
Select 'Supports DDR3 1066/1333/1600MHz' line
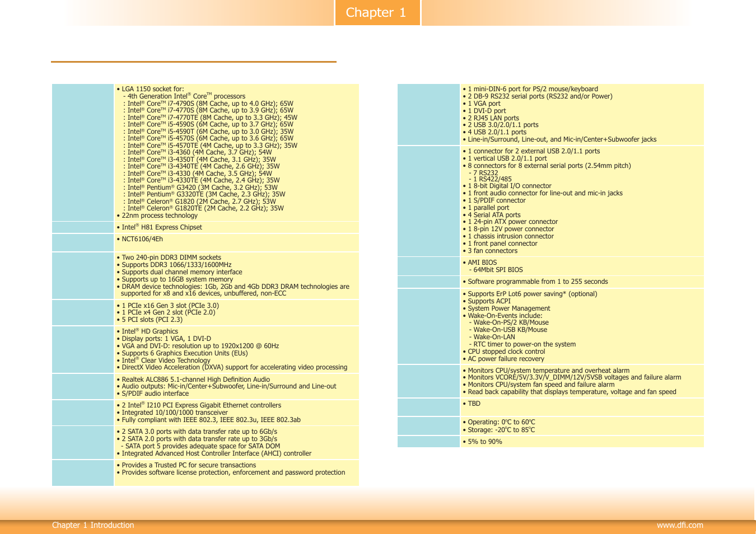point(174,265)
